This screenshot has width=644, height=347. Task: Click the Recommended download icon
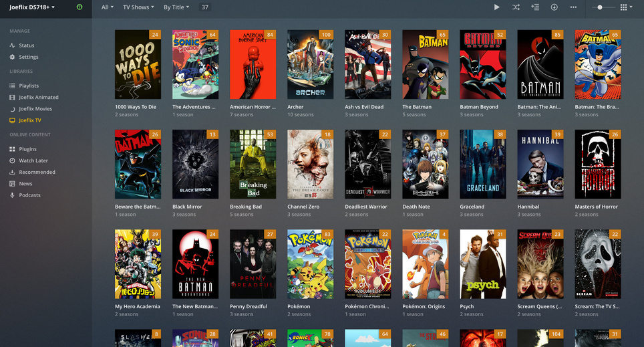pos(12,172)
